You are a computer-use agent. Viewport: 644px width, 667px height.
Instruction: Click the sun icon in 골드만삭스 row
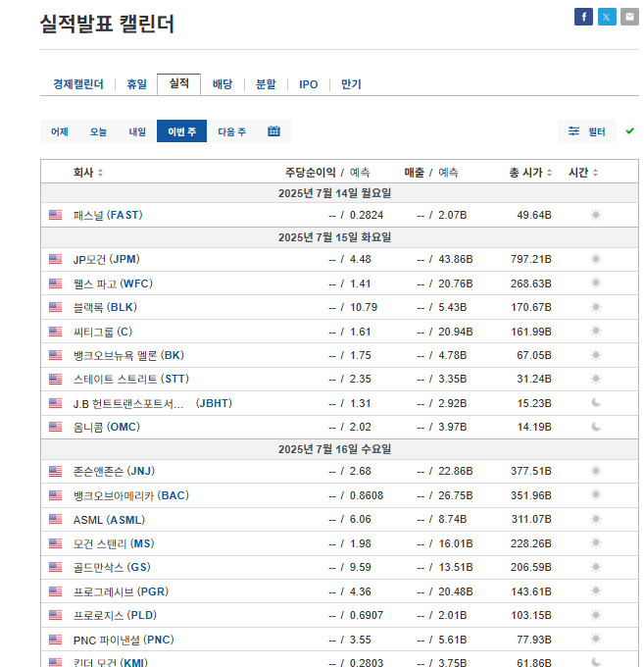coord(596,567)
